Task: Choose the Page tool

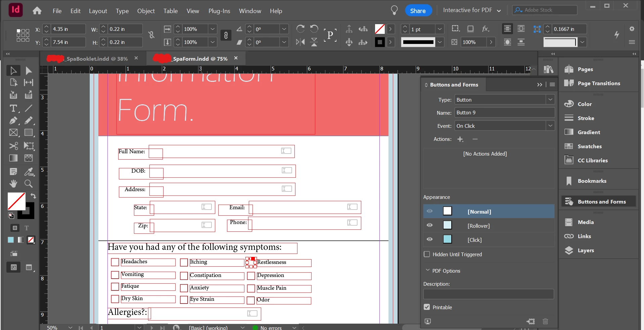Action: tap(13, 82)
